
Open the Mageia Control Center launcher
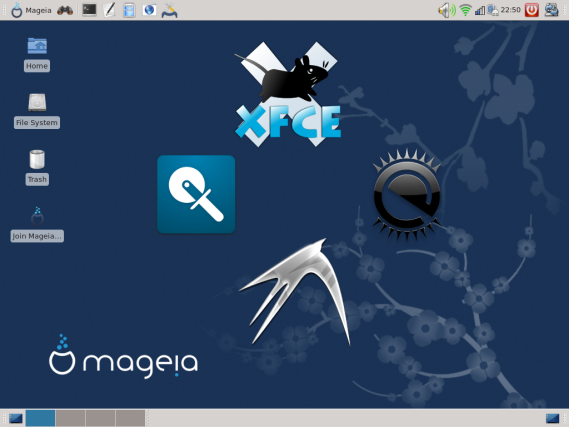tap(169, 10)
